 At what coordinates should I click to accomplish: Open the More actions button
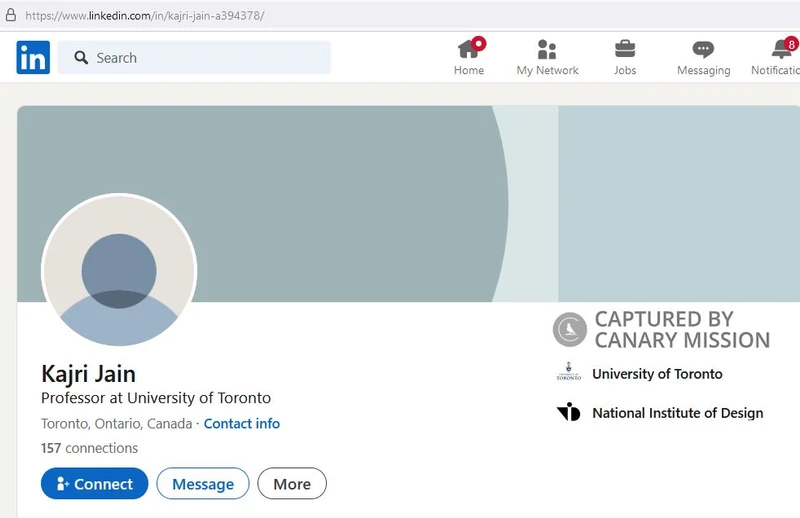(x=292, y=483)
